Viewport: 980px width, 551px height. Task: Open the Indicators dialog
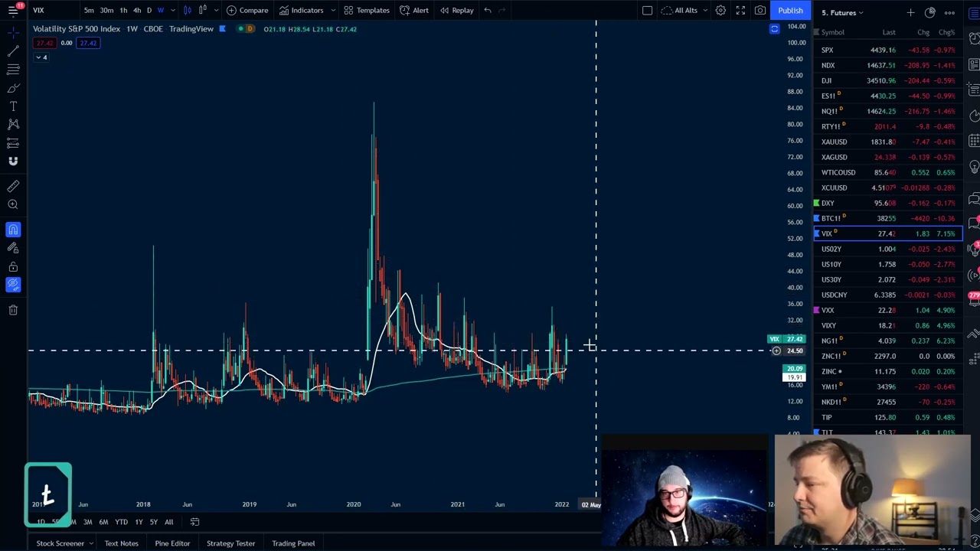coord(301,10)
